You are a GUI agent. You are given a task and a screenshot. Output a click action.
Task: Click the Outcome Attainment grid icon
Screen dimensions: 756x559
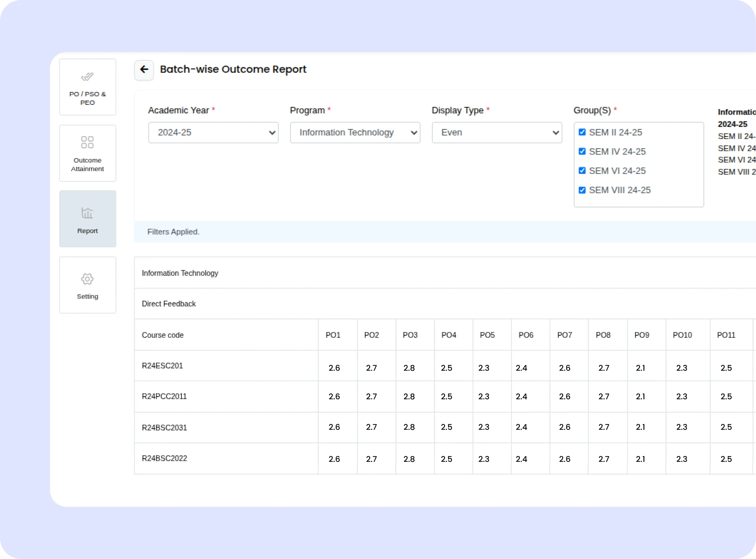pyautogui.click(x=87, y=142)
